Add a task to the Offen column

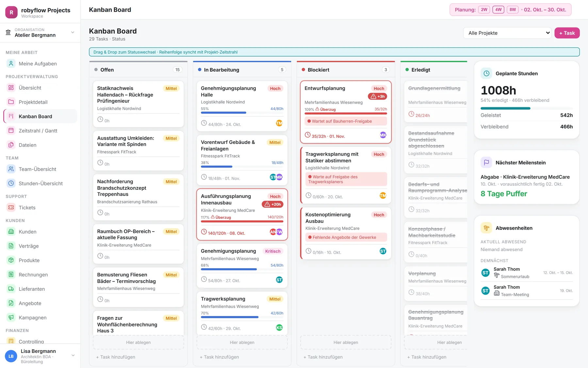(116, 357)
